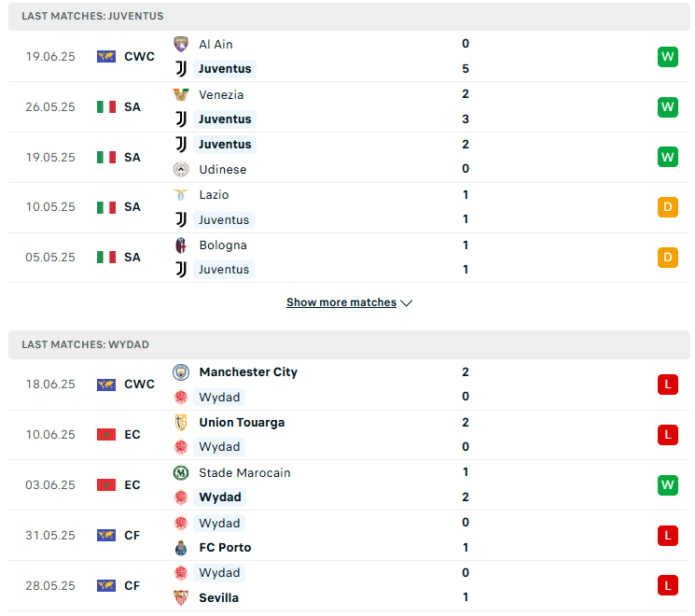The height and width of the screenshot is (616, 695).
Task: Click the chevron beside Show more matches
Action: [406, 303]
